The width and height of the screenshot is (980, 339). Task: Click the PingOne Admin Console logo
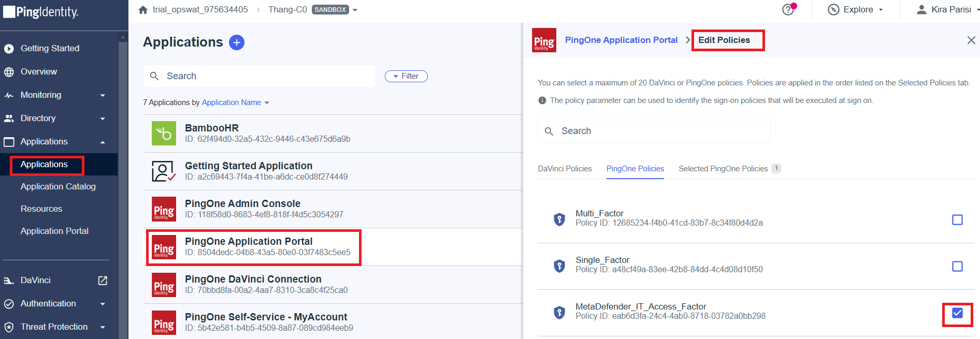pos(164,209)
